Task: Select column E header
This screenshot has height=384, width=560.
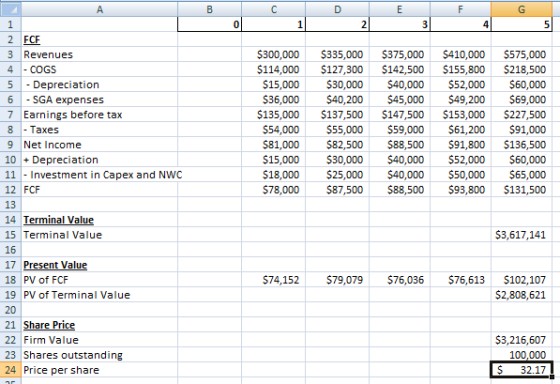Action: [400, 9]
